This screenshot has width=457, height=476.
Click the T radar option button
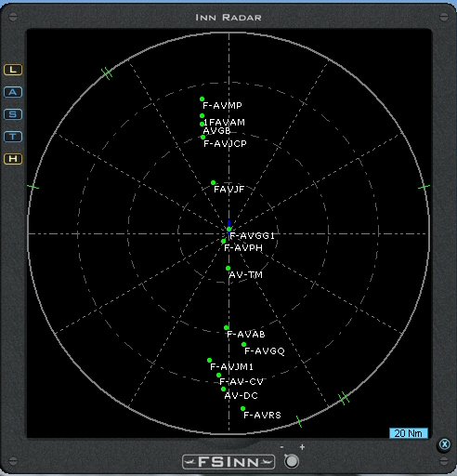[x=13, y=137]
